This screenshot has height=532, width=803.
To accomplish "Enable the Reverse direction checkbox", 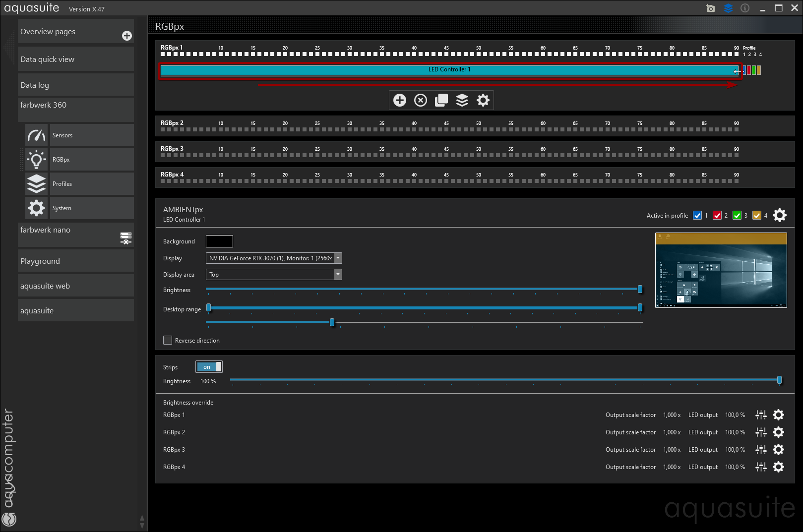I will [168, 340].
